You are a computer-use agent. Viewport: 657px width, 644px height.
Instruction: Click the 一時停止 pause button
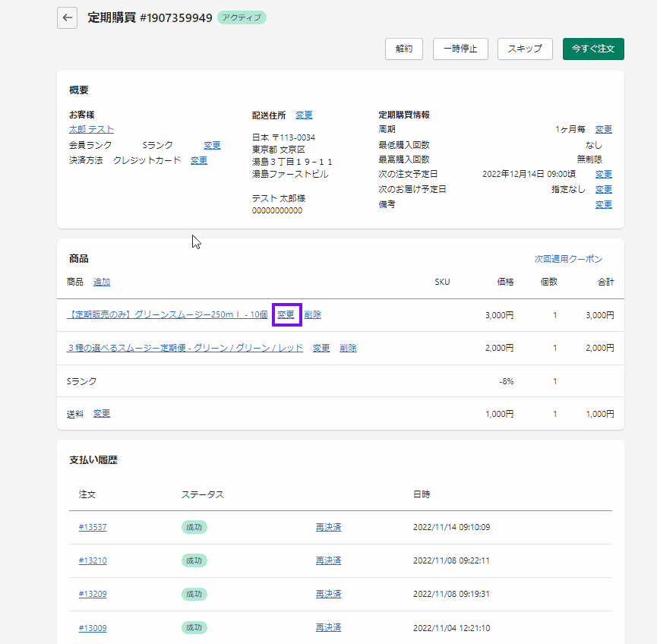[460, 49]
